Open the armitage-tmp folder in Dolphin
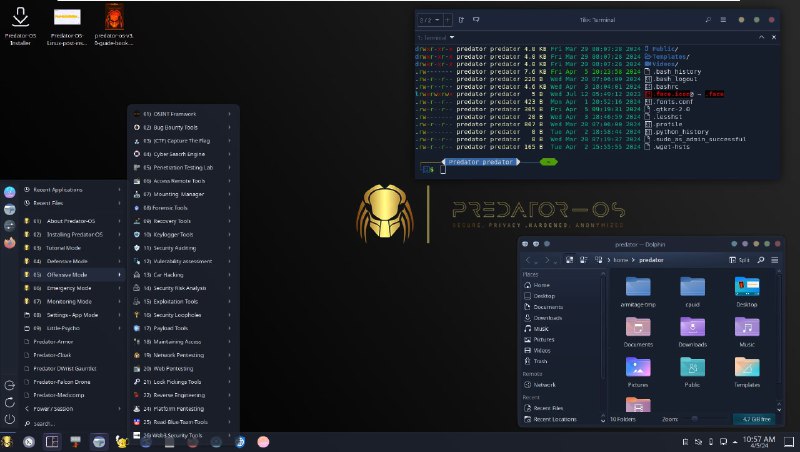This screenshot has width=800, height=452. pos(638,292)
